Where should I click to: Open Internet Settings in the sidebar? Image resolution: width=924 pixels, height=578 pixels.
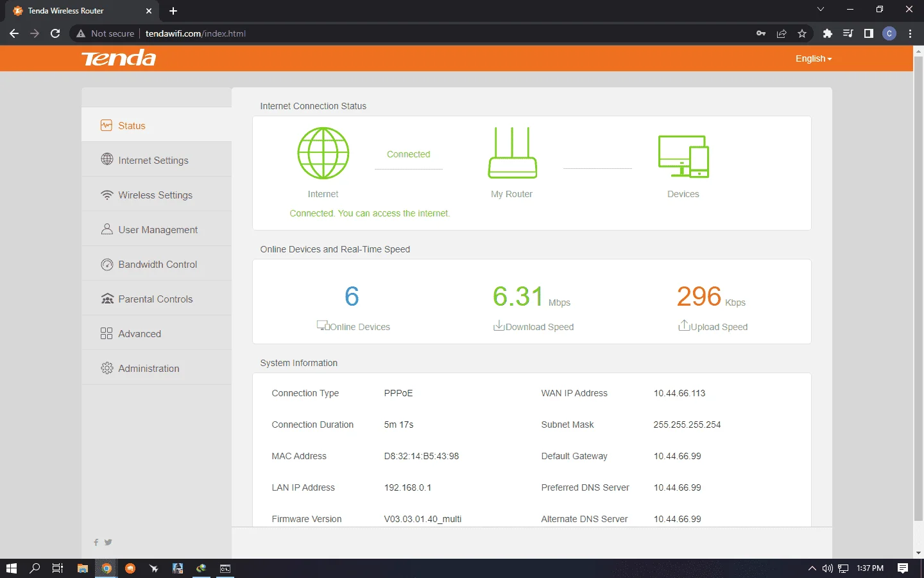(157, 159)
